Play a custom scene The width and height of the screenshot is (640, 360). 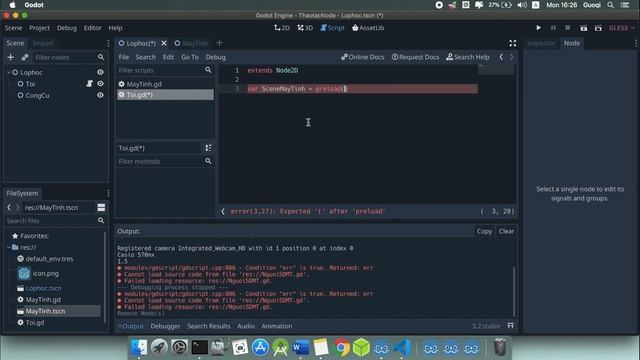pyautogui.click(x=598, y=28)
